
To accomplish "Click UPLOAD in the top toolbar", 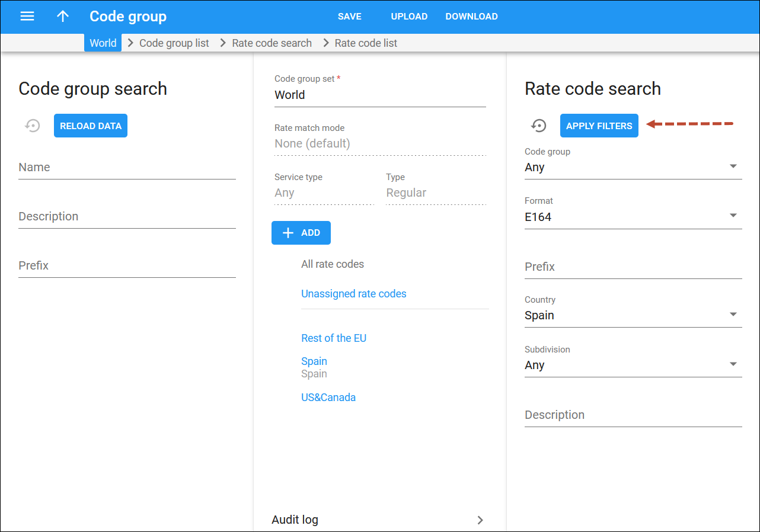I will pos(409,17).
